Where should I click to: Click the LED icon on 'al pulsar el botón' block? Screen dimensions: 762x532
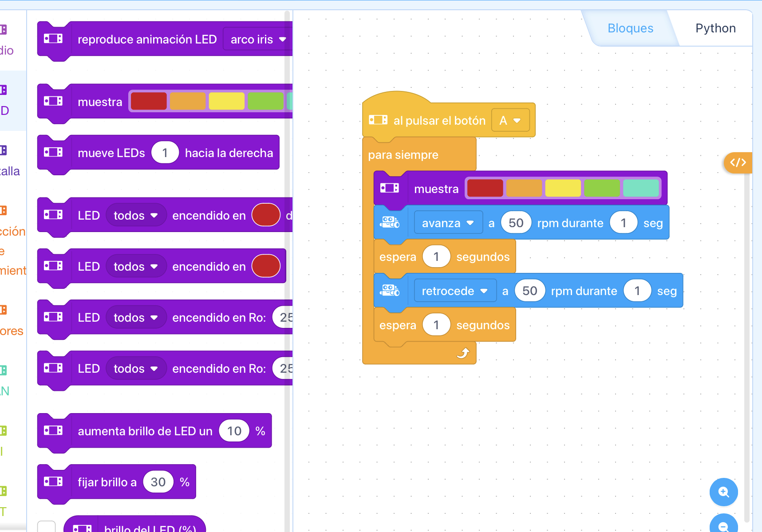pos(378,120)
